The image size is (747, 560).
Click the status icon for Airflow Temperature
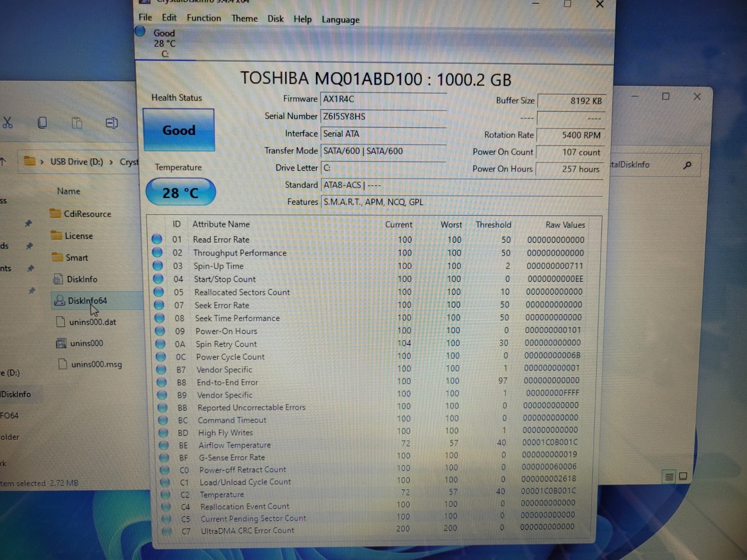pos(164,445)
